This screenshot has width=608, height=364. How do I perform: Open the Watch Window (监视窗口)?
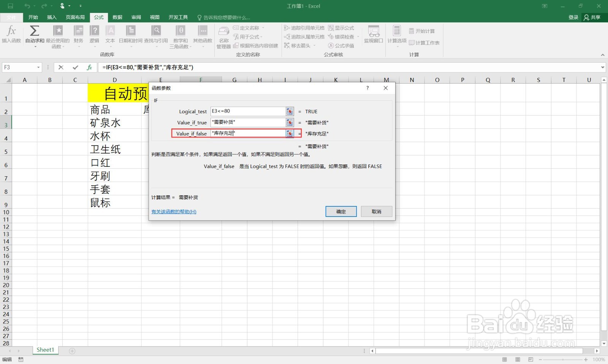374,34
